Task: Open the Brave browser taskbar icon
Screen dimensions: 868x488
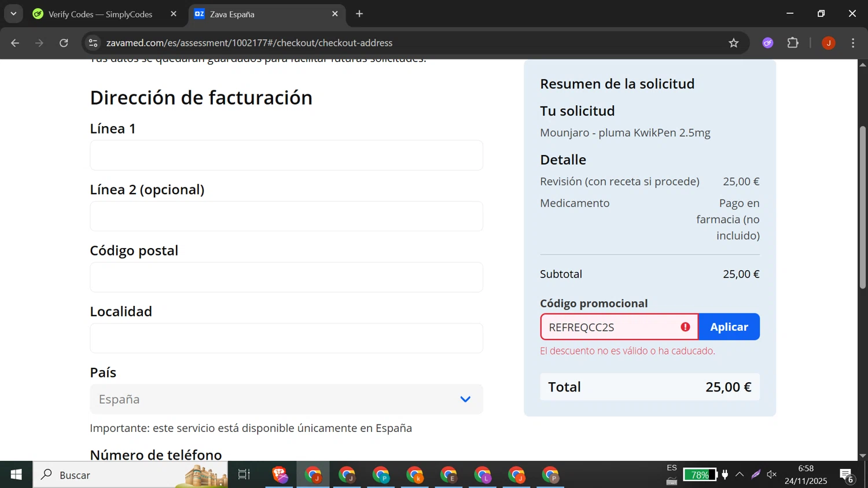Action: click(x=280, y=475)
